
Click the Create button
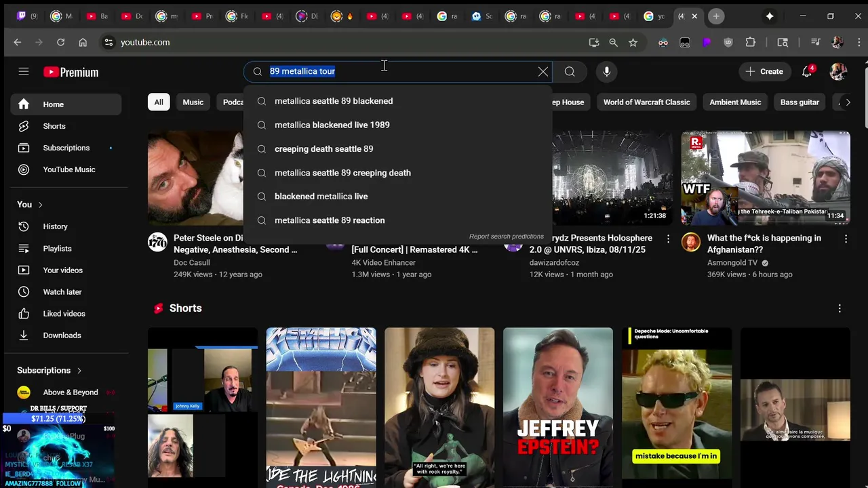click(764, 71)
